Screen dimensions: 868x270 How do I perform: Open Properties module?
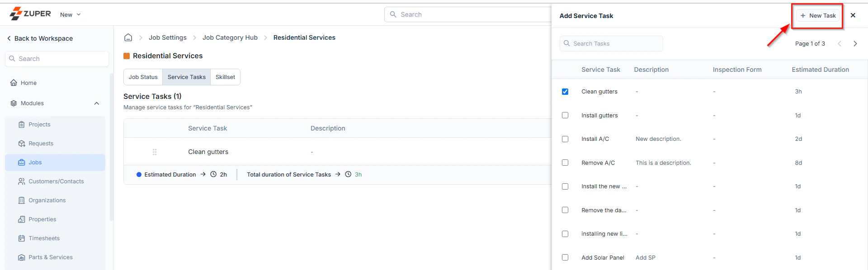[55, 219]
